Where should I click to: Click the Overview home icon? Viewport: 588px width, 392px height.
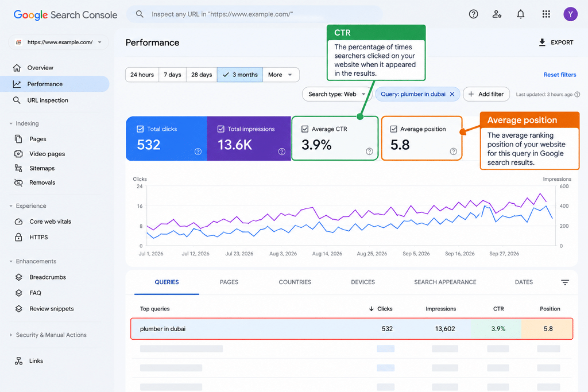coord(17,68)
